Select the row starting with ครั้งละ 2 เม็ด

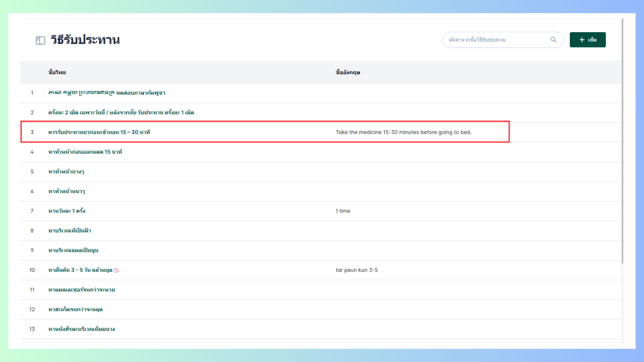point(321,113)
